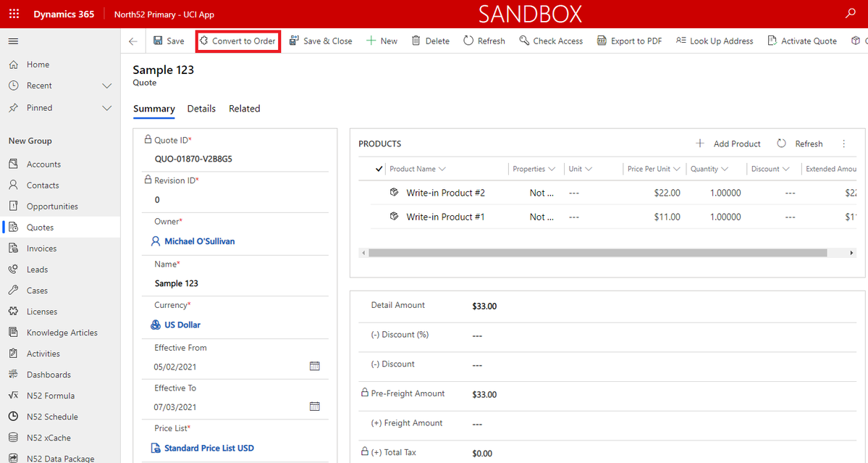Click the Discount (%) field value
Viewport: 868px width, 463px height.
(x=477, y=335)
